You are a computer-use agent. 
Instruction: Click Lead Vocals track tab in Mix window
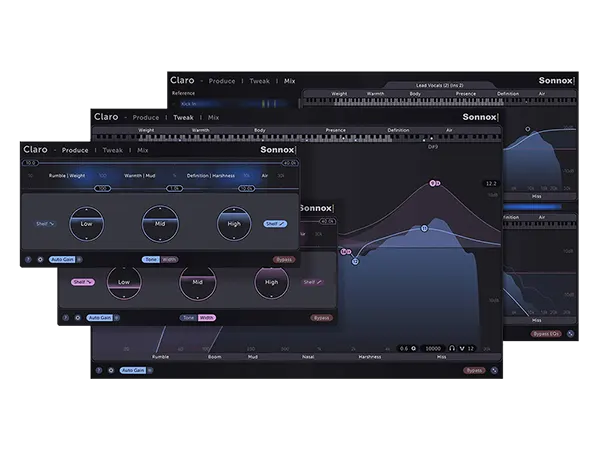[x=439, y=85]
